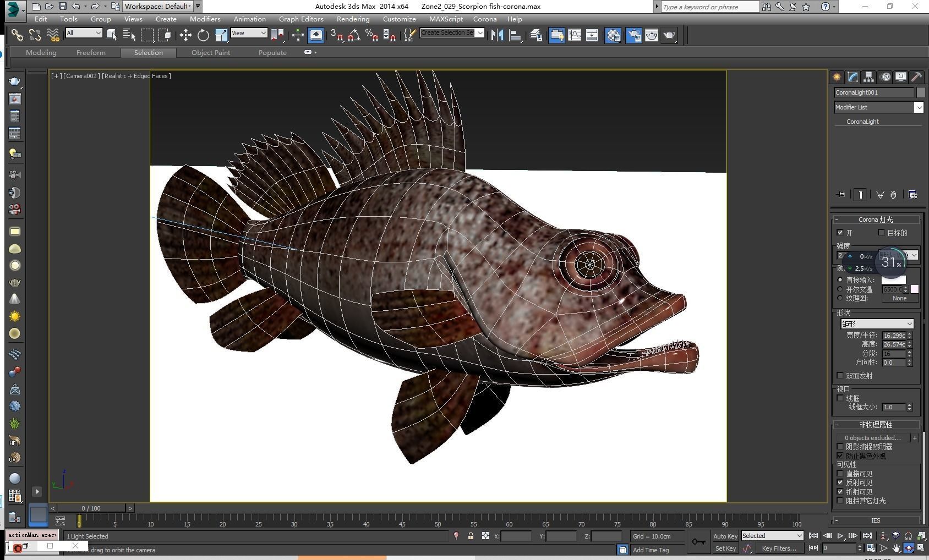929x560 pixels.
Task: Open the Motion panel tab
Action: (885, 77)
